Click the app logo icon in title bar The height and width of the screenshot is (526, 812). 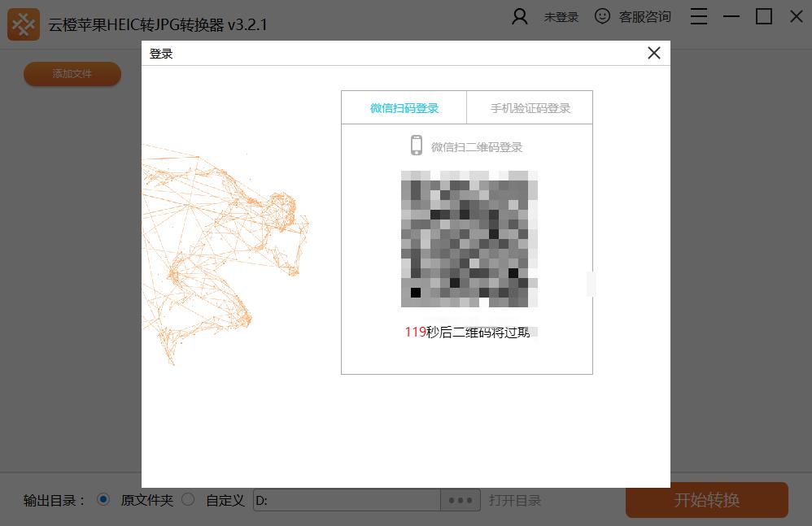click(24, 24)
